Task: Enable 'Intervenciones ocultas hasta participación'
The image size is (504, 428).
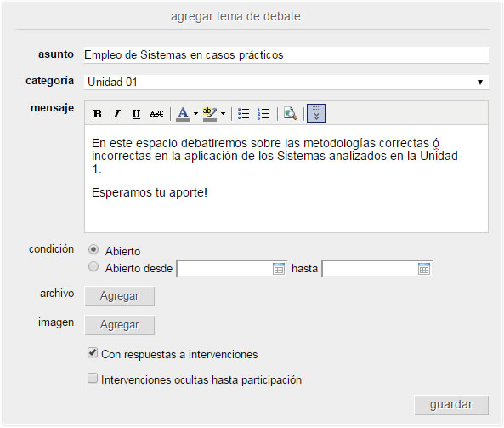Action: pyautogui.click(x=93, y=378)
